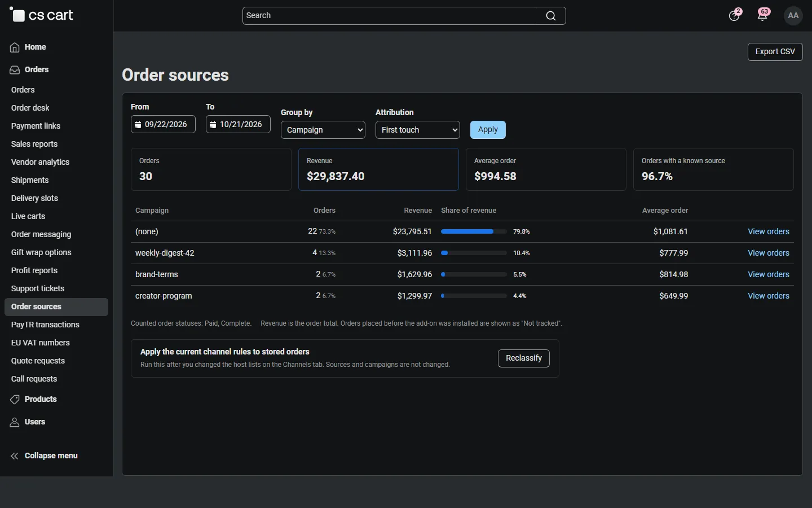Click the search magnifier icon

pyautogui.click(x=551, y=16)
